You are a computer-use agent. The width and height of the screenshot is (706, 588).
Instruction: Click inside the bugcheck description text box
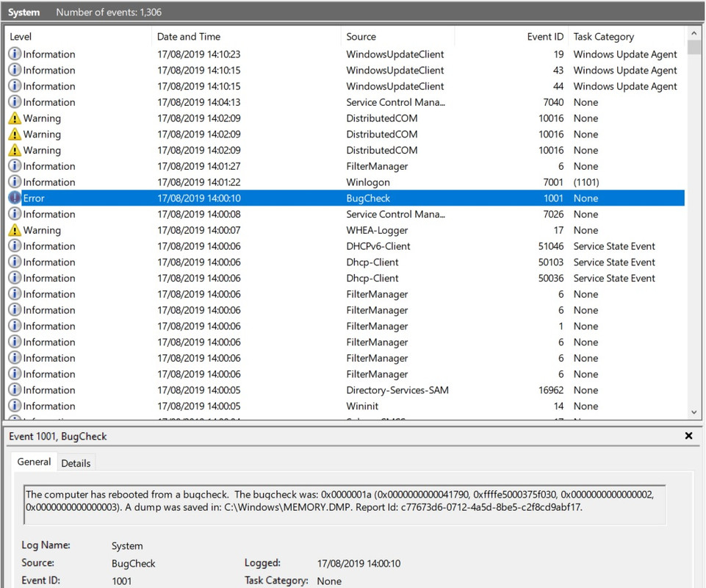tap(345, 505)
